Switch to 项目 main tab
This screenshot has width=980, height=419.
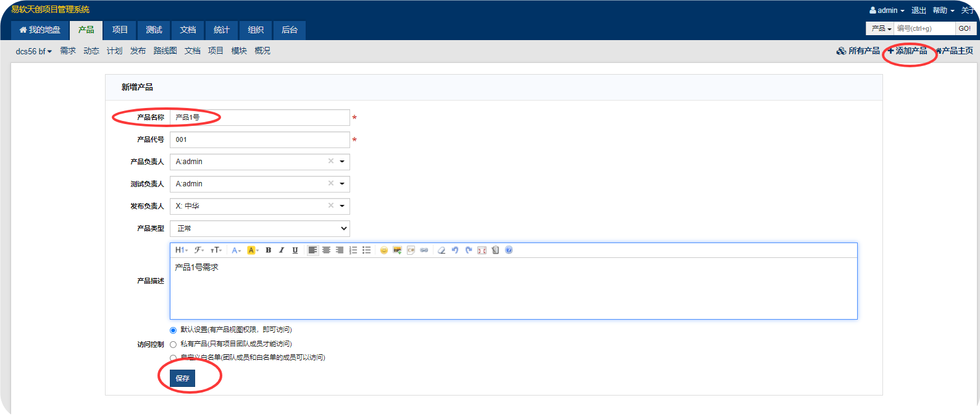(x=120, y=30)
